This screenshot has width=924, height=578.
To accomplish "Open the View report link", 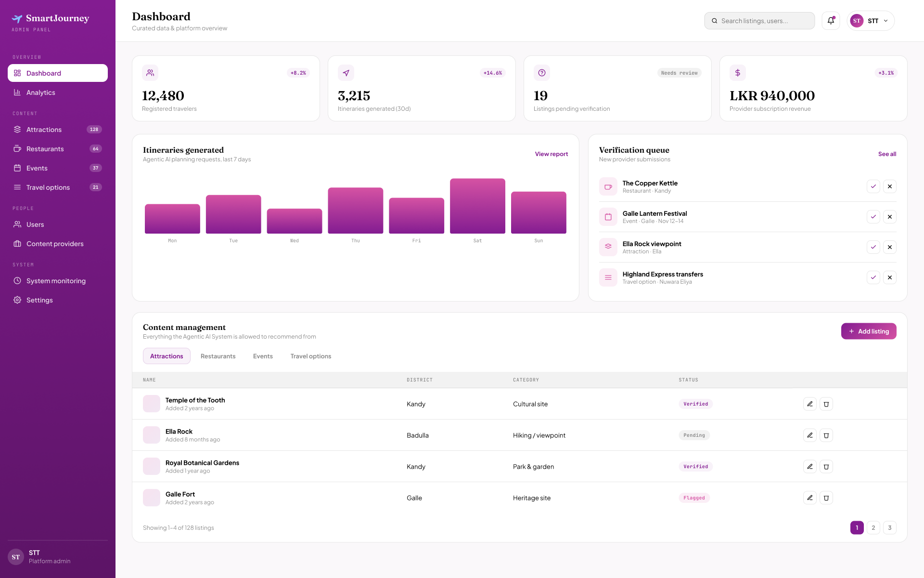I will point(552,154).
